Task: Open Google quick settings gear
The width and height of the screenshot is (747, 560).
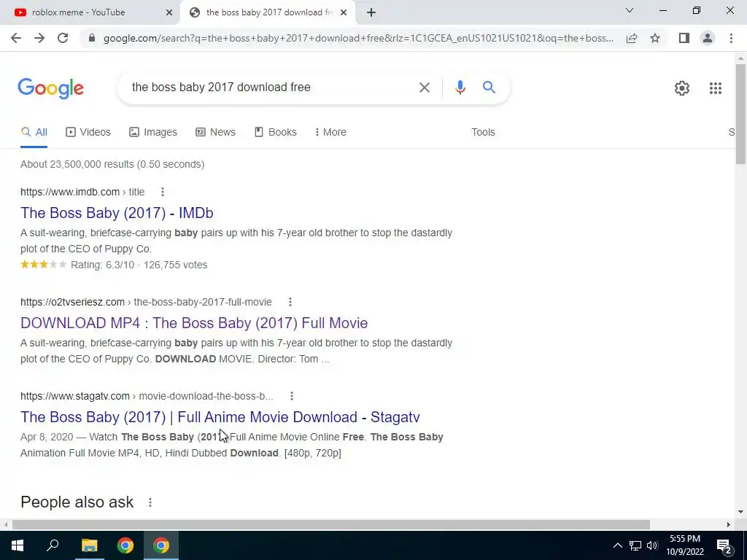Action: [x=682, y=88]
